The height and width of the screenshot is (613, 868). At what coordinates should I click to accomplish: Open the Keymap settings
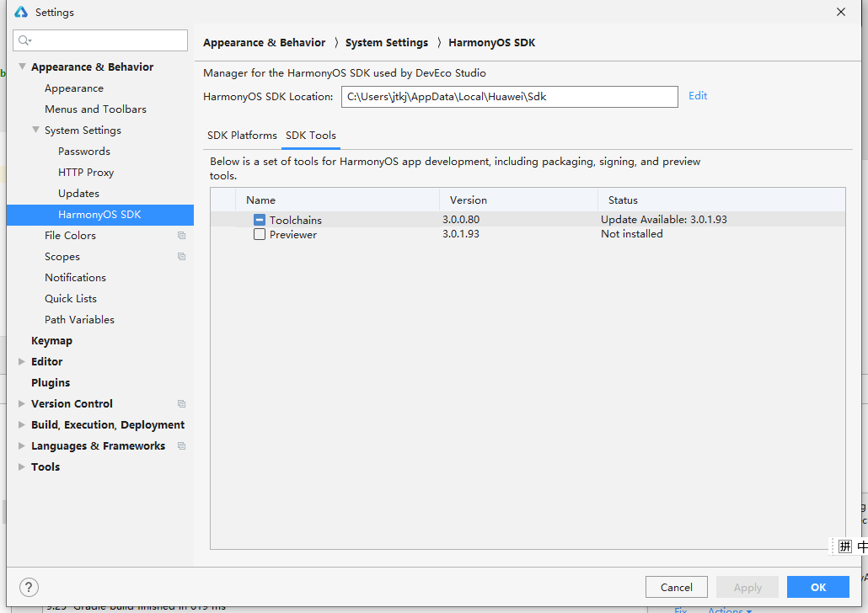[x=51, y=341]
